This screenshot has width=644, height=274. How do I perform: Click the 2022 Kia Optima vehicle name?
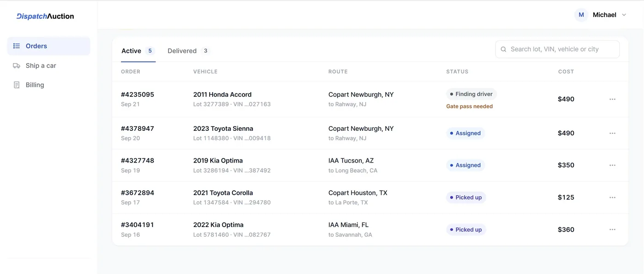click(x=218, y=225)
